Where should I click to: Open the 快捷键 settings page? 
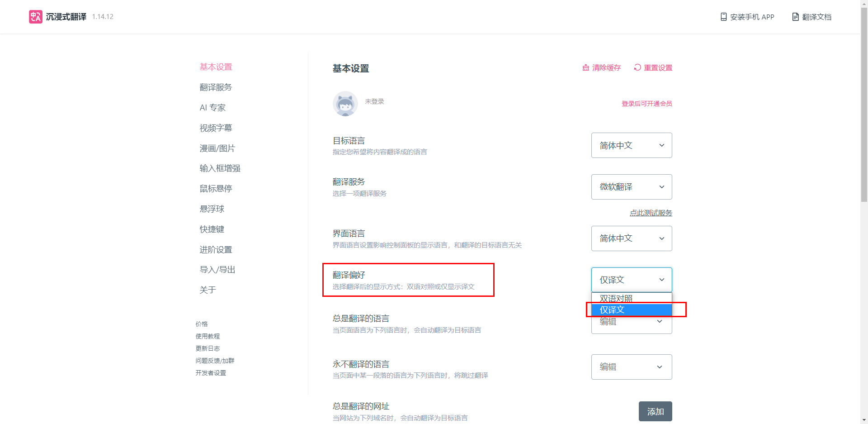coord(212,229)
